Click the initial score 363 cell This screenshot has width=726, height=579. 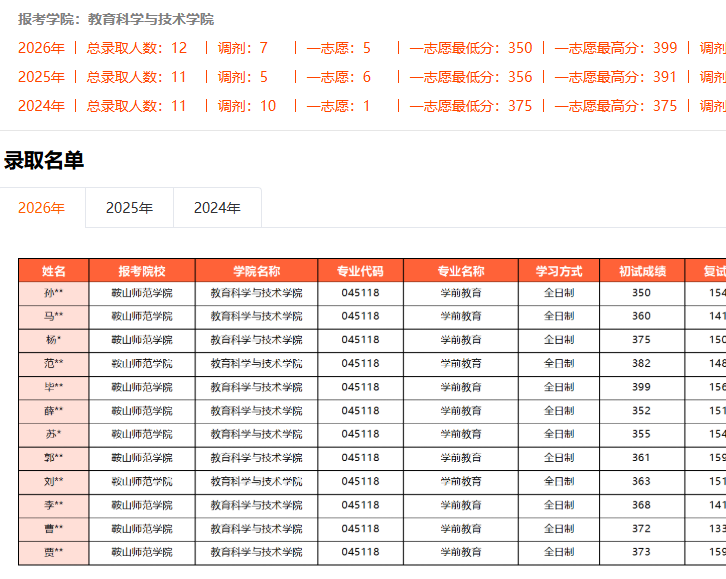point(642,482)
